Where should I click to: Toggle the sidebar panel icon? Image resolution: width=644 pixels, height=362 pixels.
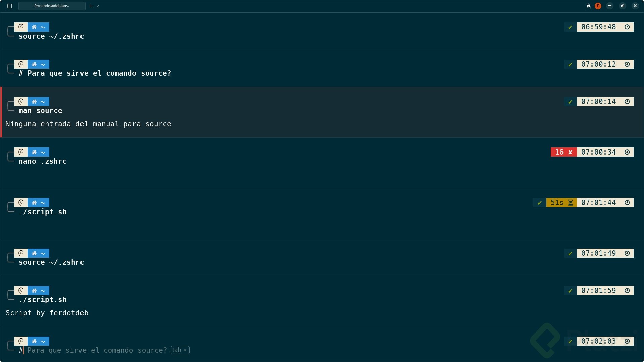click(x=10, y=6)
